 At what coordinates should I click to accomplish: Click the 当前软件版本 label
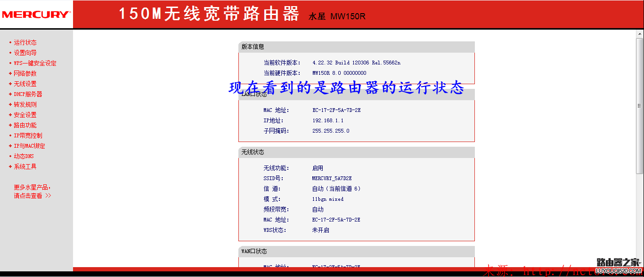(282, 63)
